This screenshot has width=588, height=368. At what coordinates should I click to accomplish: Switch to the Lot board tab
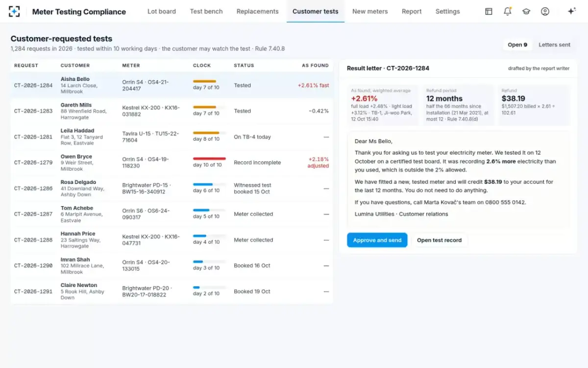click(162, 11)
